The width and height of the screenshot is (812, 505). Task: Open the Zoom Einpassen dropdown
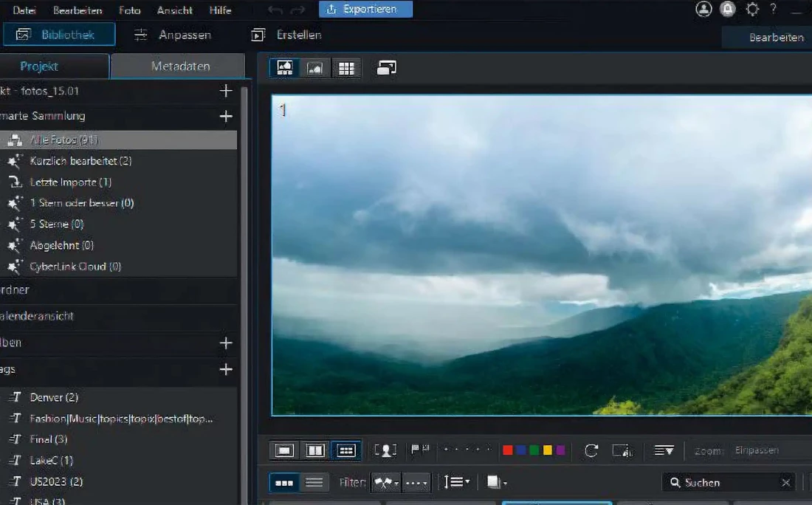coord(768,450)
